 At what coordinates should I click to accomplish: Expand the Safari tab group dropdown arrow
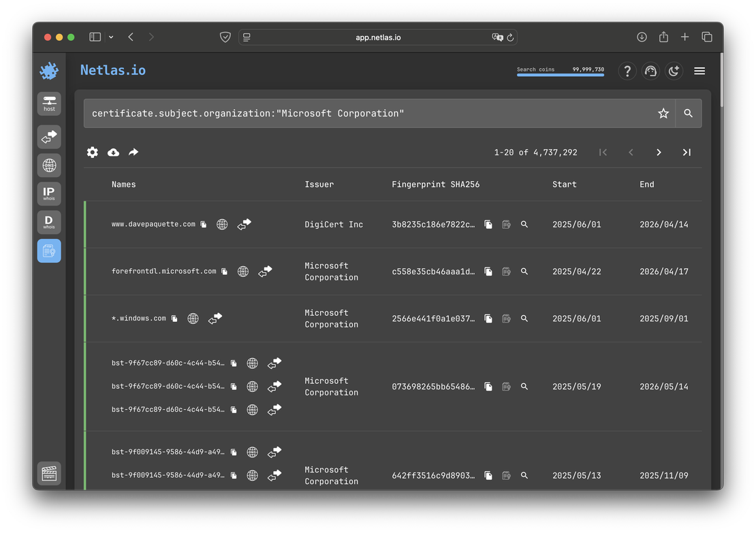point(111,37)
